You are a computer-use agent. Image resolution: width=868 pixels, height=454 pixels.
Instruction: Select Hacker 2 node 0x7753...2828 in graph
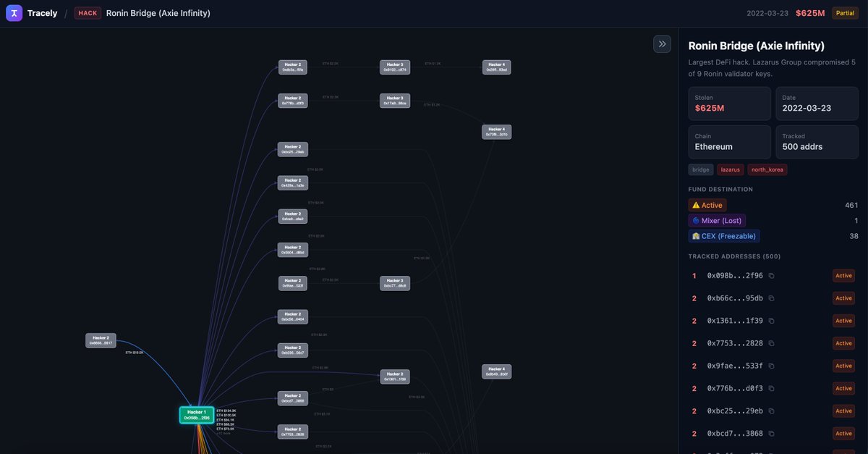pyautogui.click(x=293, y=432)
